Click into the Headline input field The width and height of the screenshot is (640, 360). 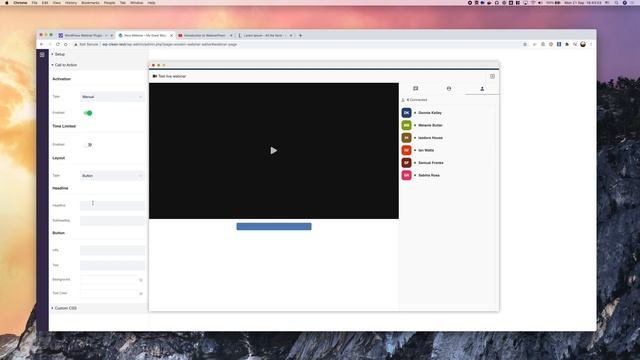112,205
